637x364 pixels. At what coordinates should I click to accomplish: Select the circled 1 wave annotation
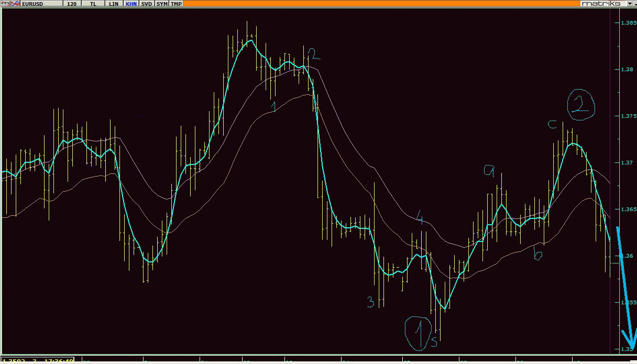coord(419,333)
